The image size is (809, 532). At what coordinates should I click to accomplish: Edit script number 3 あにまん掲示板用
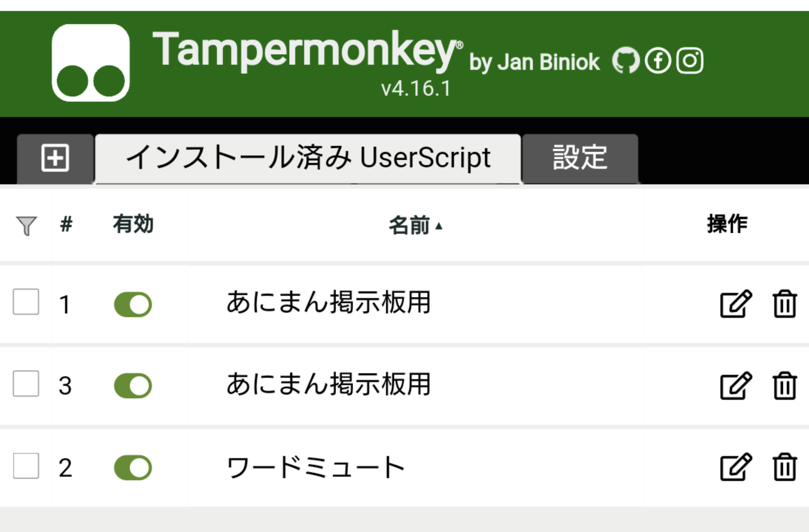[x=736, y=386]
